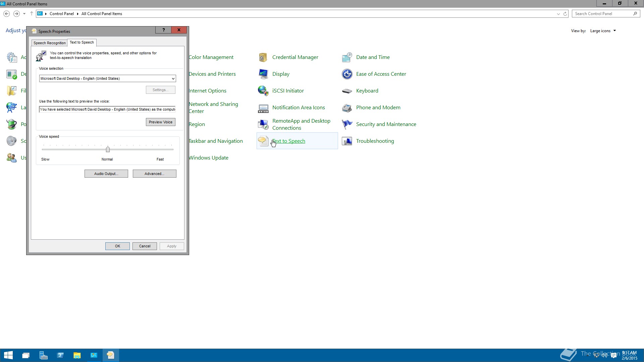The height and width of the screenshot is (362, 644).
Task: Click the RemoteApp and Desktop Connections icon
Action: point(263,124)
